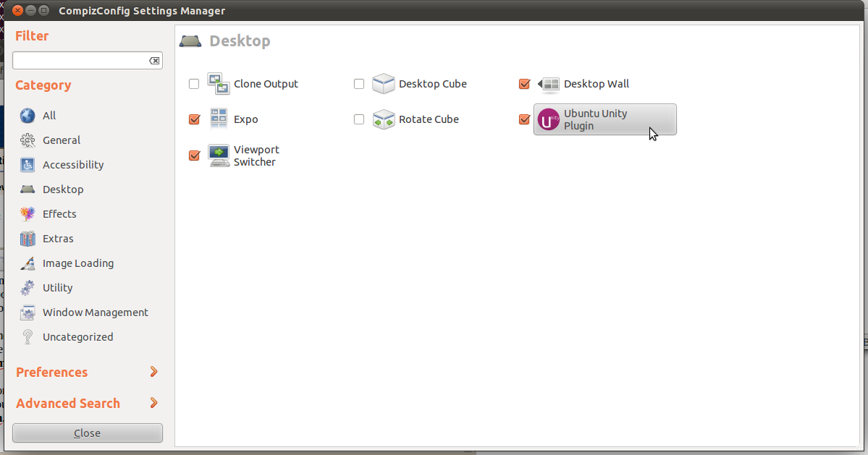Click the Window Management icon

(27, 312)
